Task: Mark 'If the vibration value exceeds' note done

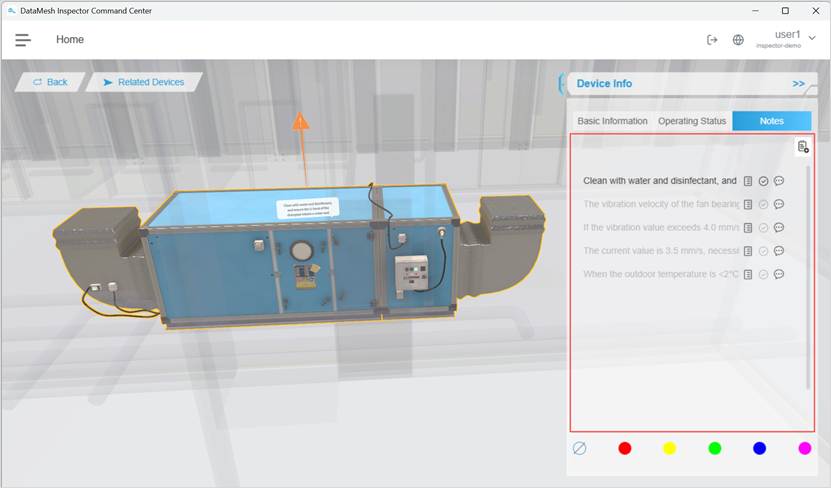Action: coord(763,227)
